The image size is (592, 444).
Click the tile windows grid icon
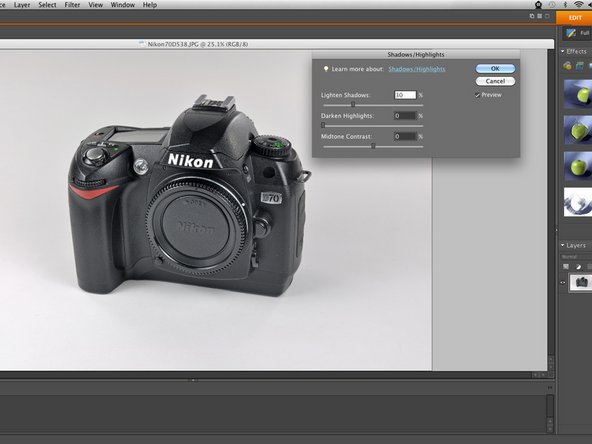click(540, 16)
